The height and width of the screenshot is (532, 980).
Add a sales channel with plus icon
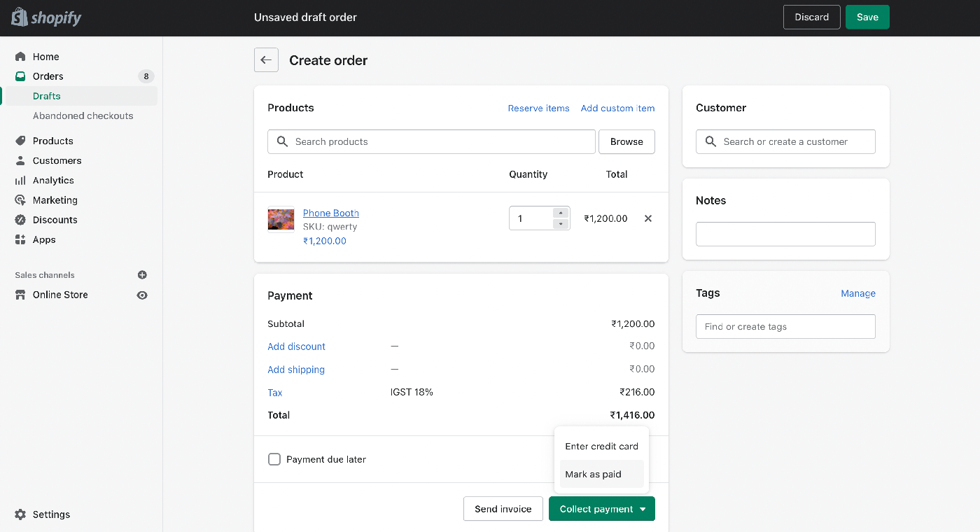(142, 275)
